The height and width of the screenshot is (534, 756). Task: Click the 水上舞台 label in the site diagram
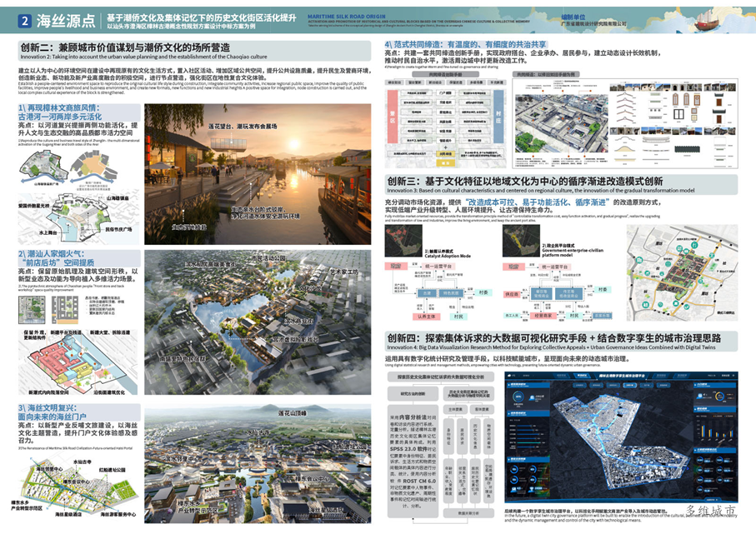(x=48, y=232)
